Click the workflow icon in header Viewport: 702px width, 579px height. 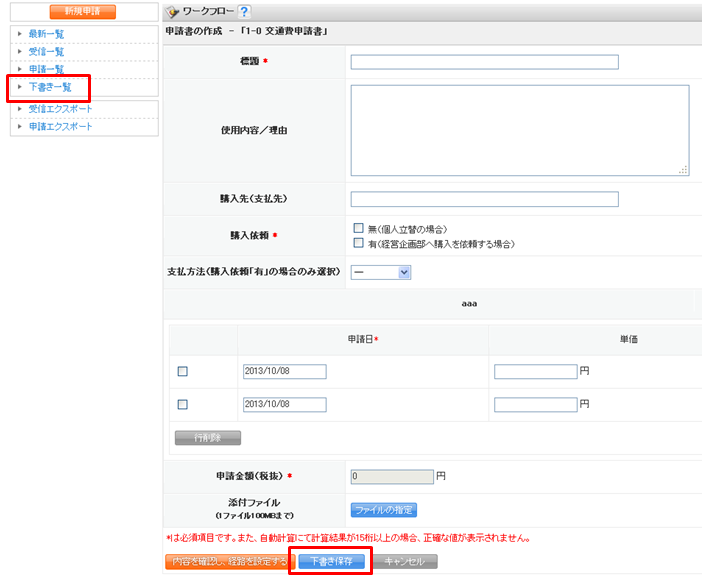click(172, 12)
